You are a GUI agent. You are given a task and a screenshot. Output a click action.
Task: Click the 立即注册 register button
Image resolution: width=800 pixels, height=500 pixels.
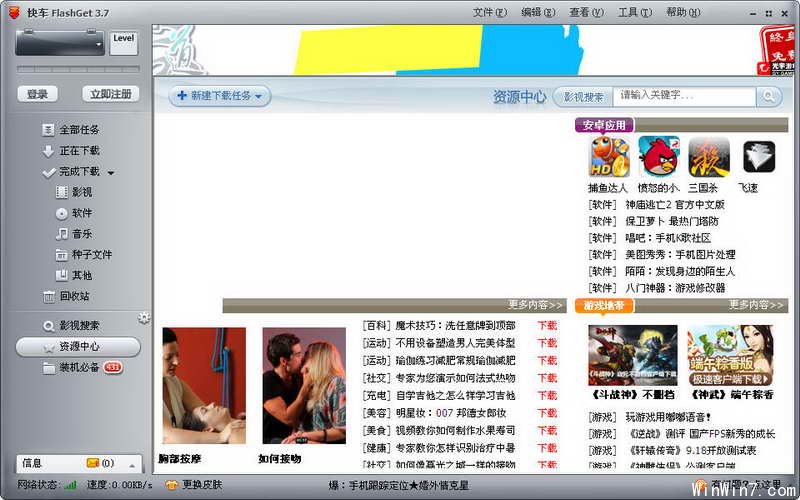[110, 94]
